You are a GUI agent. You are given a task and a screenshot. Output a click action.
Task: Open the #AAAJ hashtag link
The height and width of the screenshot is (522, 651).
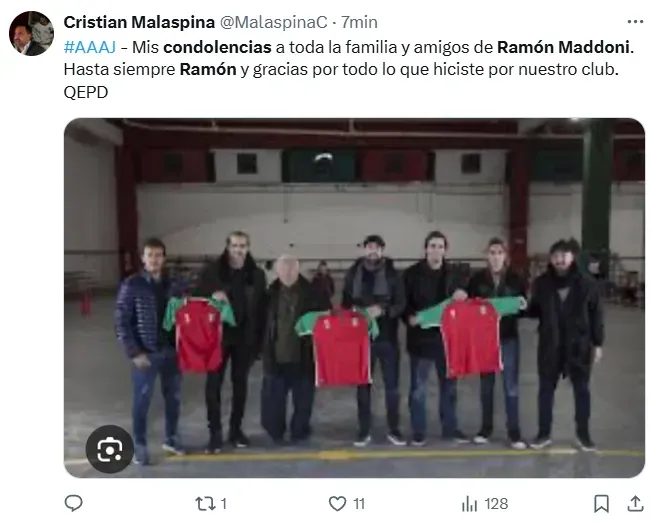(x=90, y=47)
